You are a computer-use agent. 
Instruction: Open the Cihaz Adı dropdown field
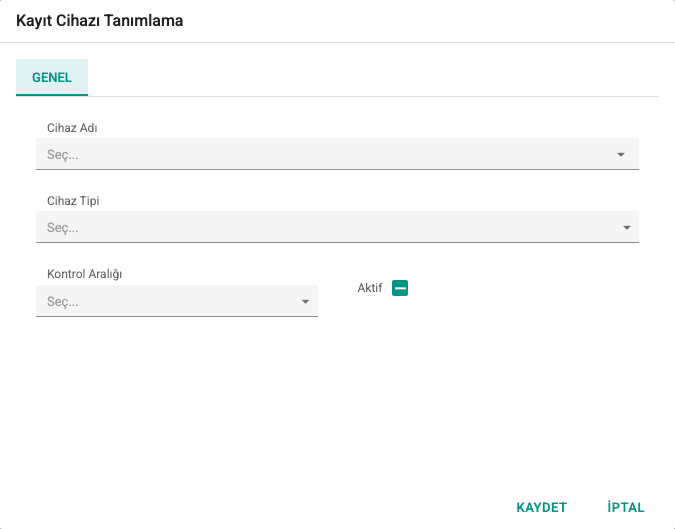coord(337,154)
